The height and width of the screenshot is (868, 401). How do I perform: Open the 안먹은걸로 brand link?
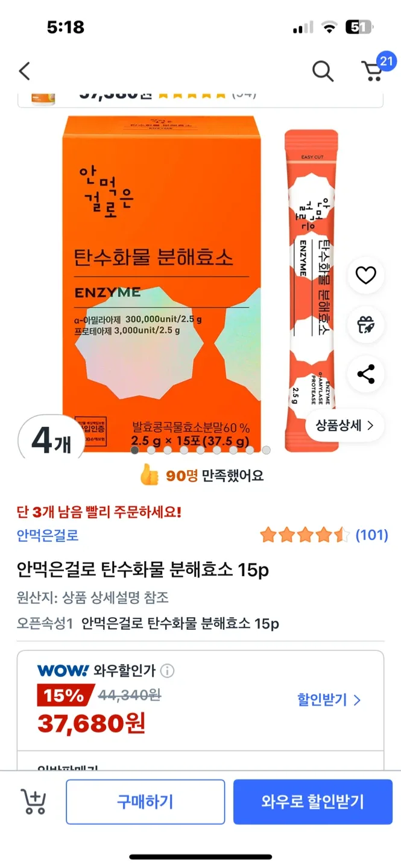coord(48,535)
